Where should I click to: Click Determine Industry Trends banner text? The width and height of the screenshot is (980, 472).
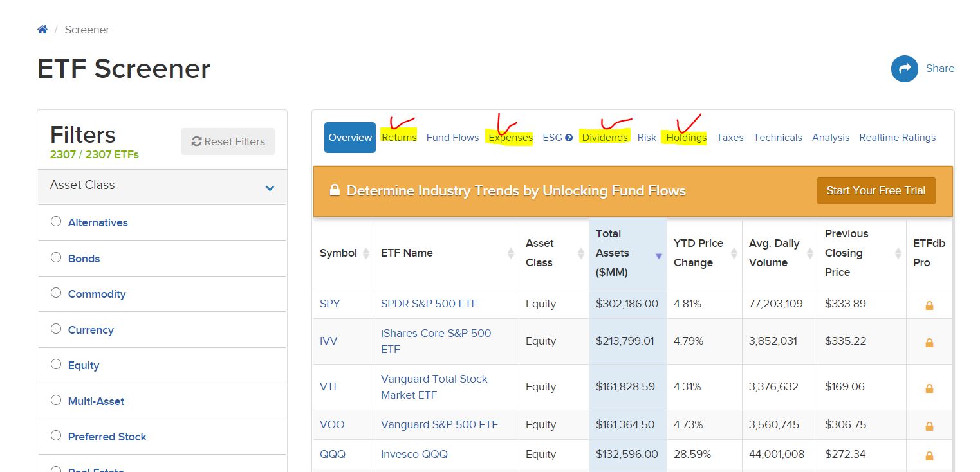[x=516, y=191]
